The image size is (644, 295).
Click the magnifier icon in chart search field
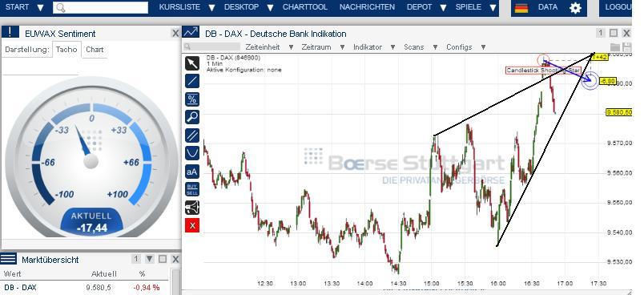(187, 46)
